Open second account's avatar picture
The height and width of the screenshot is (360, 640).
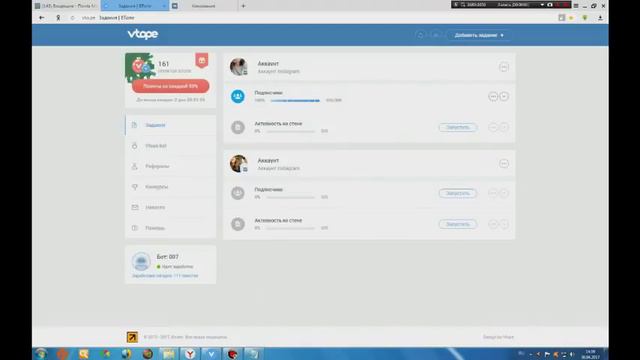(238, 164)
